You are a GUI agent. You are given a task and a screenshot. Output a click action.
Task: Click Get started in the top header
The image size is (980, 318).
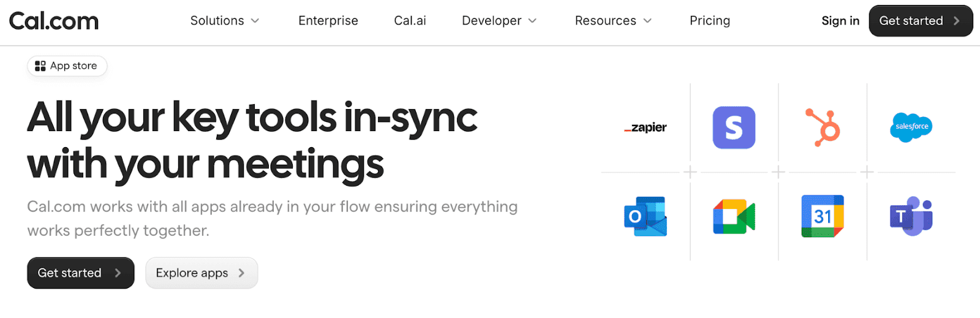point(921,21)
